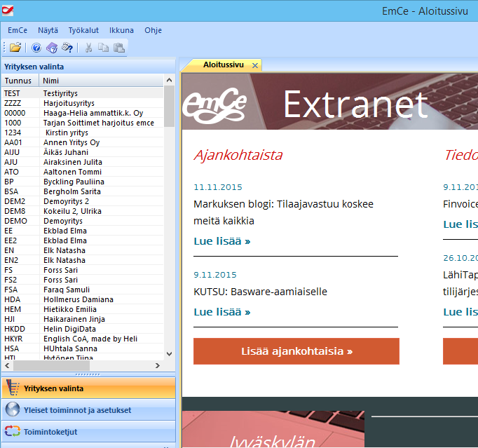Click the blue help question mark icon
The height and width of the screenshot is (448, 478).
pos(36,48)
